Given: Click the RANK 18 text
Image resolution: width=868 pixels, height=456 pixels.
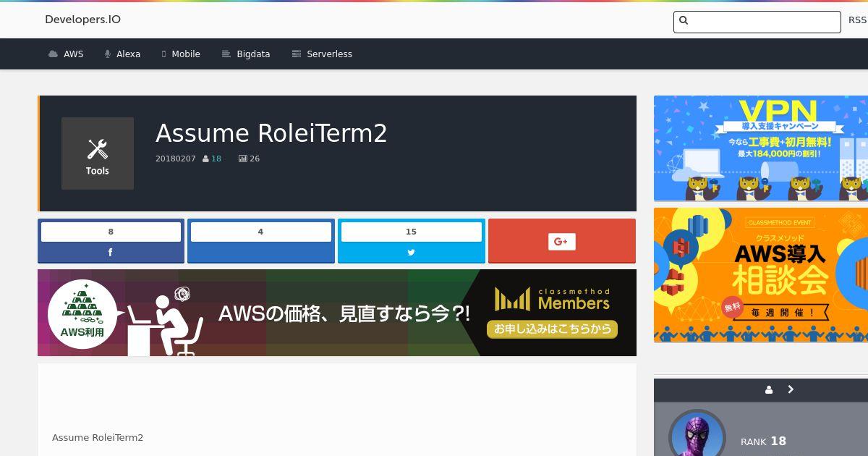Looking at the screenshot, I should pyautogui.click(x=763, y=441).
